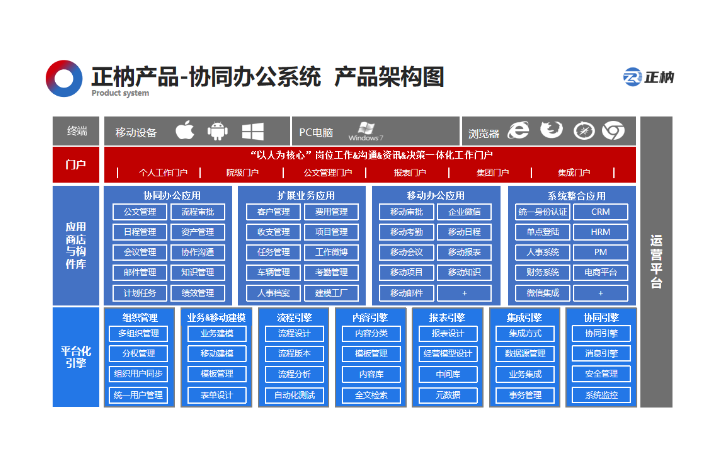720x450 pixels.
Task: Click the 正衲 brand logo at top right
Action: 648,77
